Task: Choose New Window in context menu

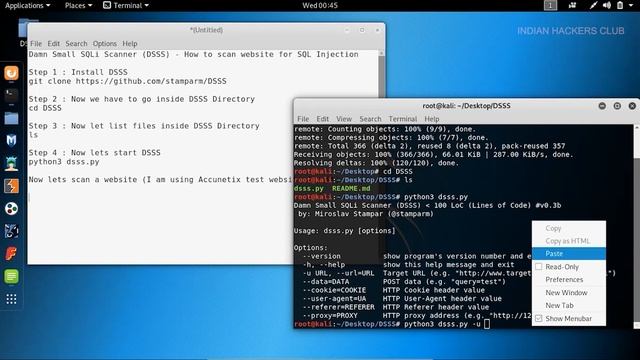Action: point(569,293)
